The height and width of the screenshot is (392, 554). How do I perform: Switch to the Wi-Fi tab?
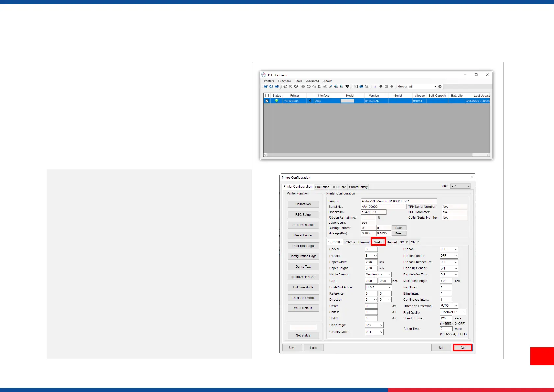[x=378, y=242]
